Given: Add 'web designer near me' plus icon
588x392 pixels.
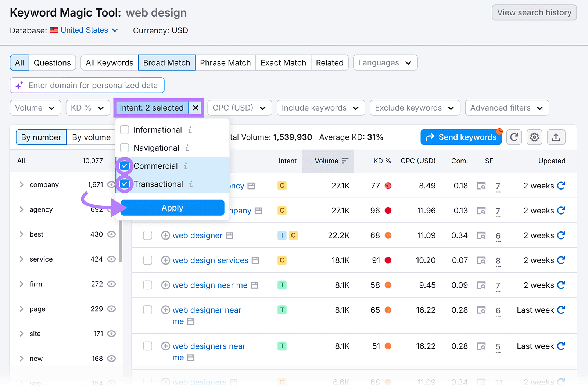Looking at the screenshot, I should (x=166, y=310).
